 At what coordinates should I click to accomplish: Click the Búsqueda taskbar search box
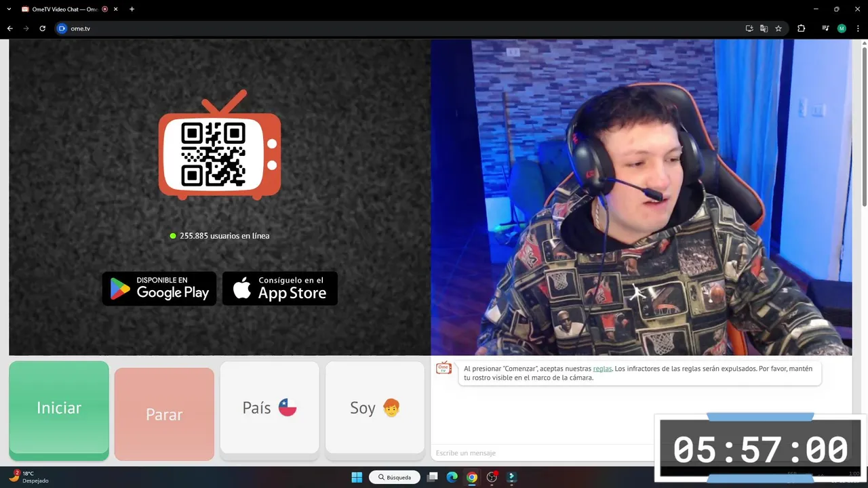tap(395, 477)
